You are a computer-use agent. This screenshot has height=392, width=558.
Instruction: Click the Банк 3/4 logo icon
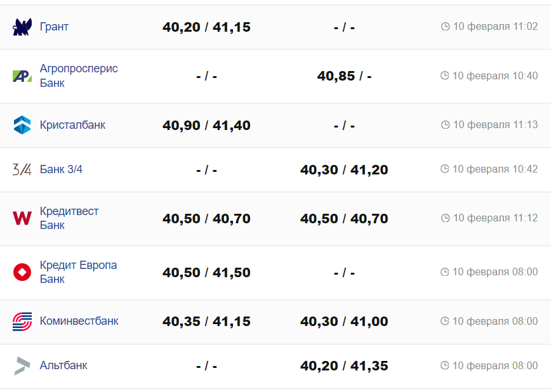[x=22, y=169]
